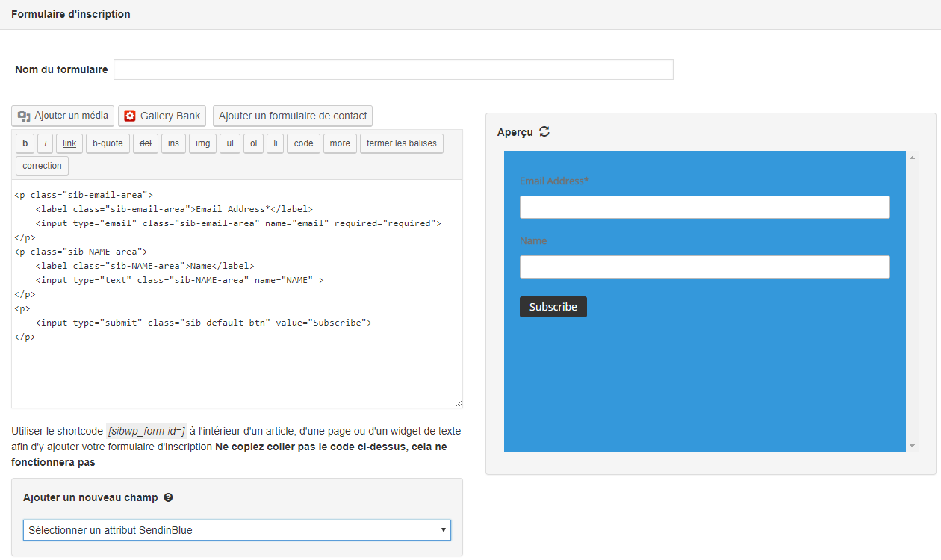Click the [sibwp_form id=] shortcode text

click(x=146, y=432)
